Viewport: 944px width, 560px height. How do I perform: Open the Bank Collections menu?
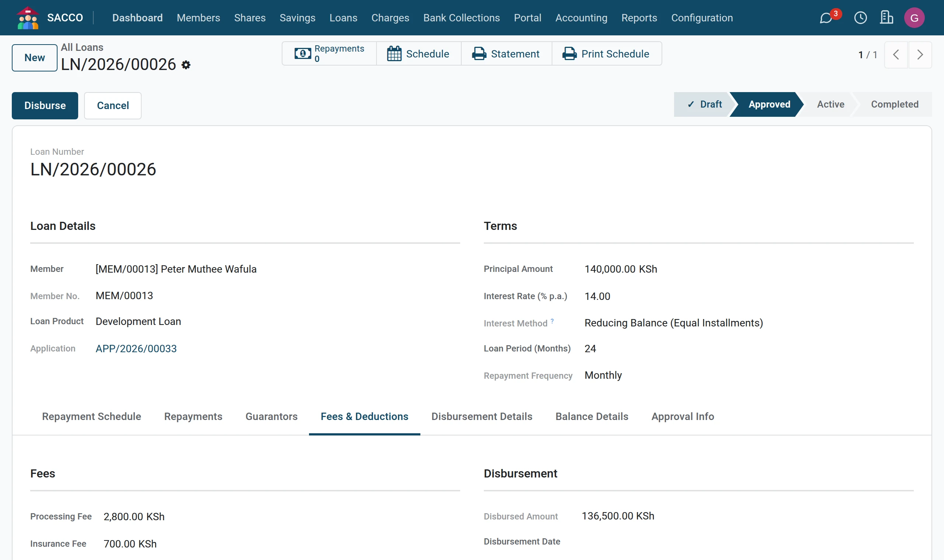coord(461,18)
